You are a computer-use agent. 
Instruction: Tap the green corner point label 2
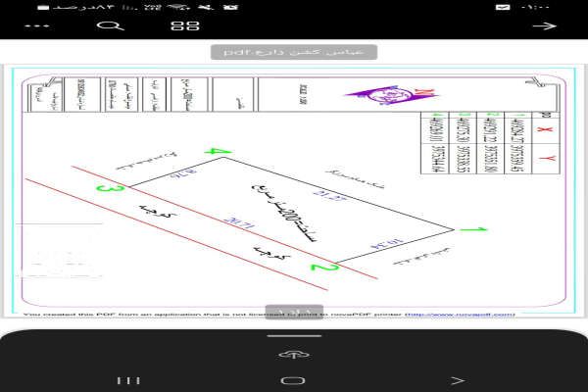pyautogui.click(x=324, y=268)
